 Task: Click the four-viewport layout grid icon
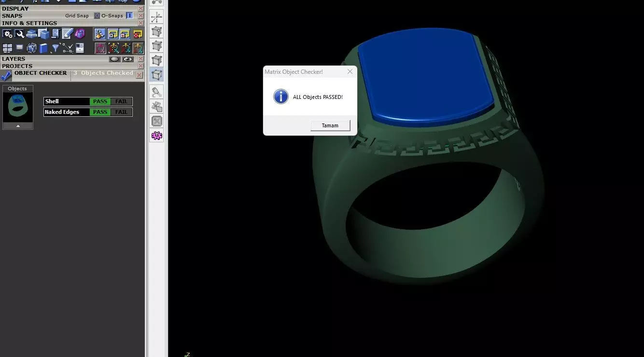coord(7,48)
